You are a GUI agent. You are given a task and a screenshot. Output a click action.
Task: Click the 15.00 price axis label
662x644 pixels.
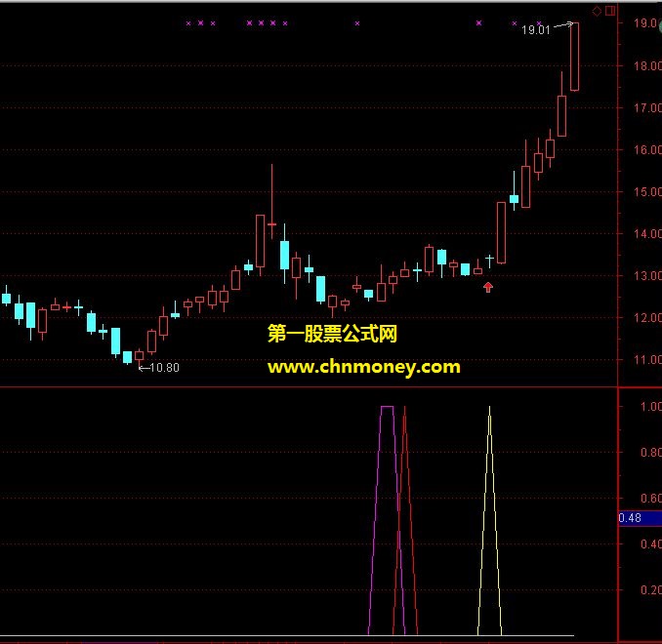pyautogui.click(x=647, y=191)
